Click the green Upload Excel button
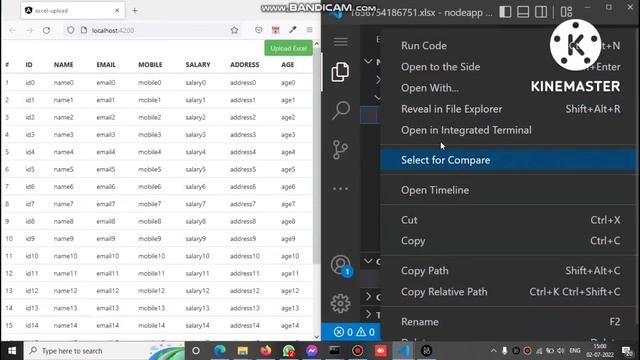 (x=288, y=48)
